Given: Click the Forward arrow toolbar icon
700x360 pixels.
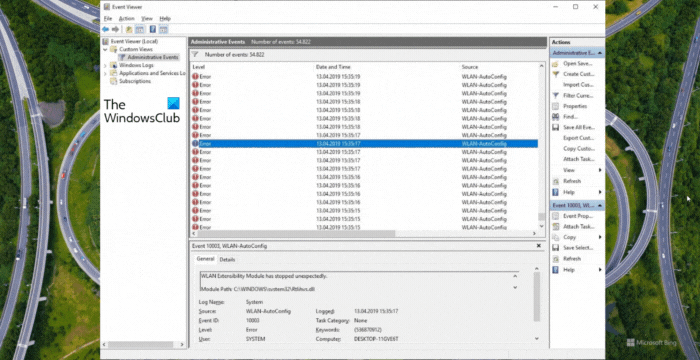Looking at the screenshot, I should (x=116, y=29).
